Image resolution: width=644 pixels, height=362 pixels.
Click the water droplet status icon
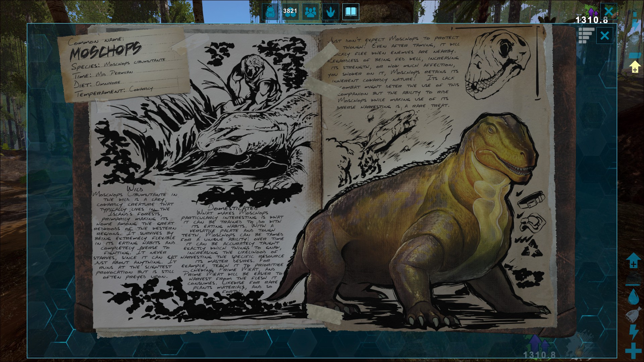coord(633,297)
